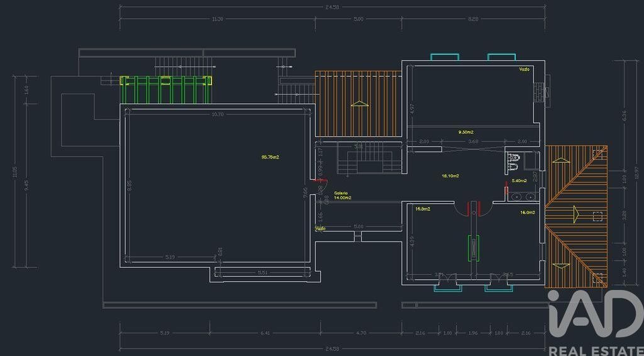Select the 16.0m2 bedroom label

click(528, 213)
